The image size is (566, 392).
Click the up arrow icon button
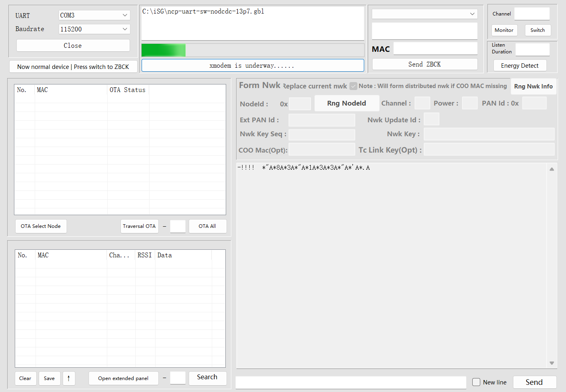(69, 378)
